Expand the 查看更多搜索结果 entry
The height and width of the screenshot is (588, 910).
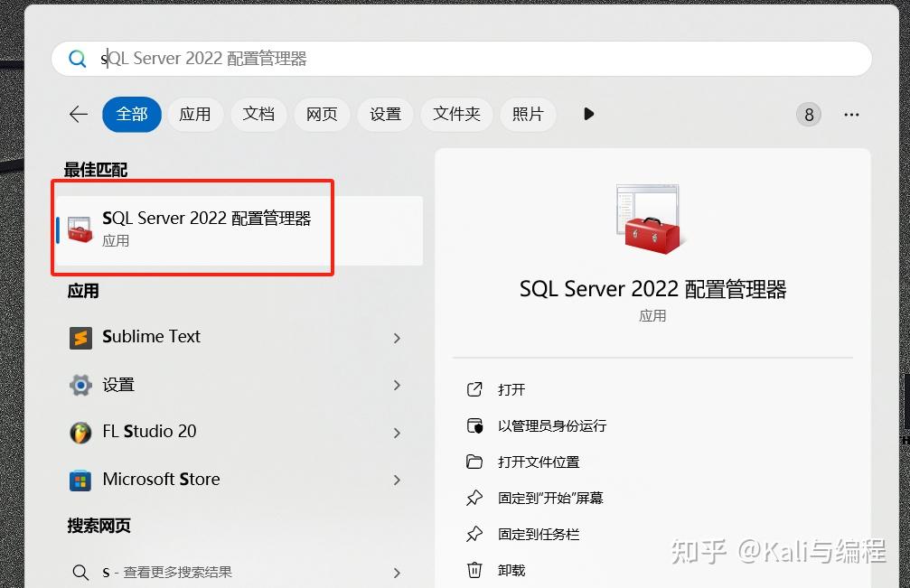point(397,572)
